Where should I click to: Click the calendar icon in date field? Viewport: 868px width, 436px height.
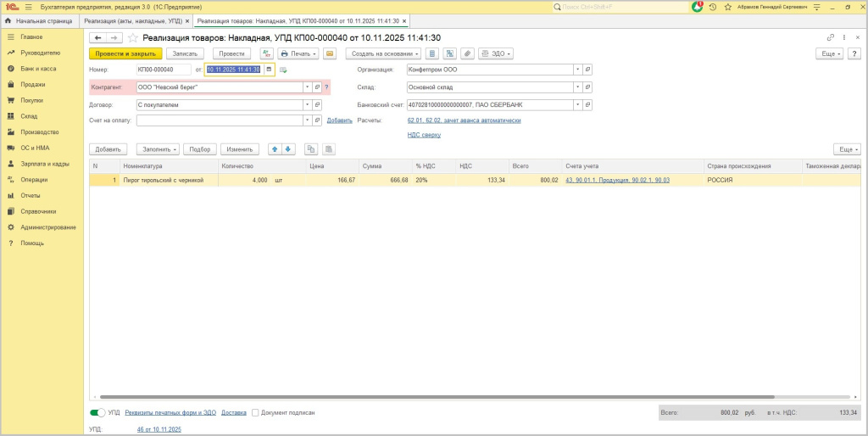click(269, 70)
